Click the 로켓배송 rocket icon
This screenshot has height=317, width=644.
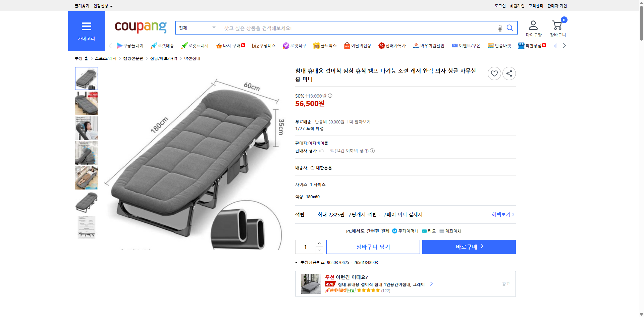click(153, 45)
